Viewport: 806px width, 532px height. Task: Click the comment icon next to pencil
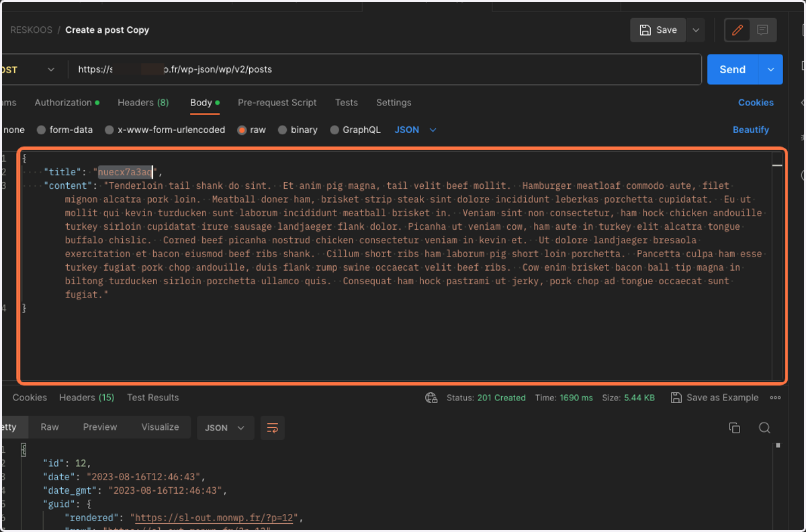coord(762,30)
